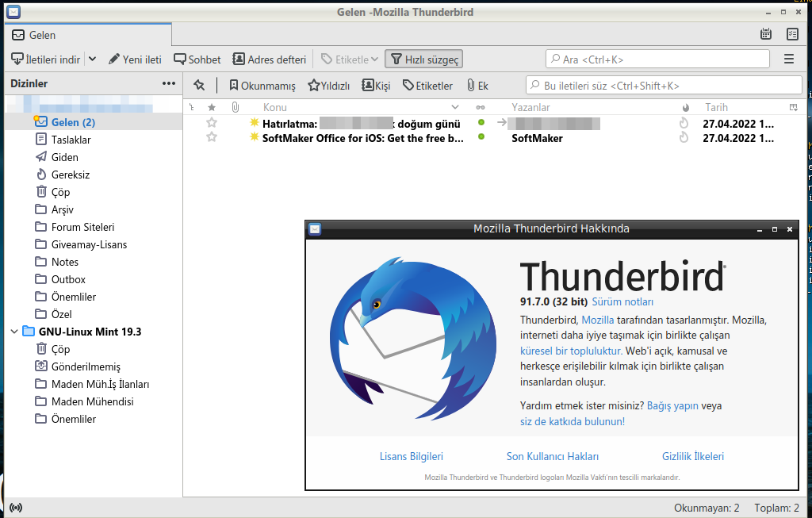Select the Outbox folder
Image resolution: width=812 pixels, height=518 pixels.
click(x=68, y=279)
